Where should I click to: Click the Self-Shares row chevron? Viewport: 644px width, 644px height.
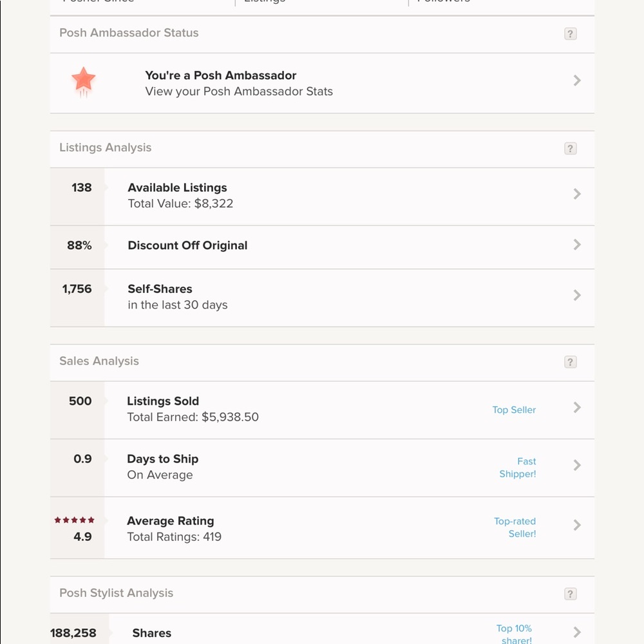tap(577, 295)
